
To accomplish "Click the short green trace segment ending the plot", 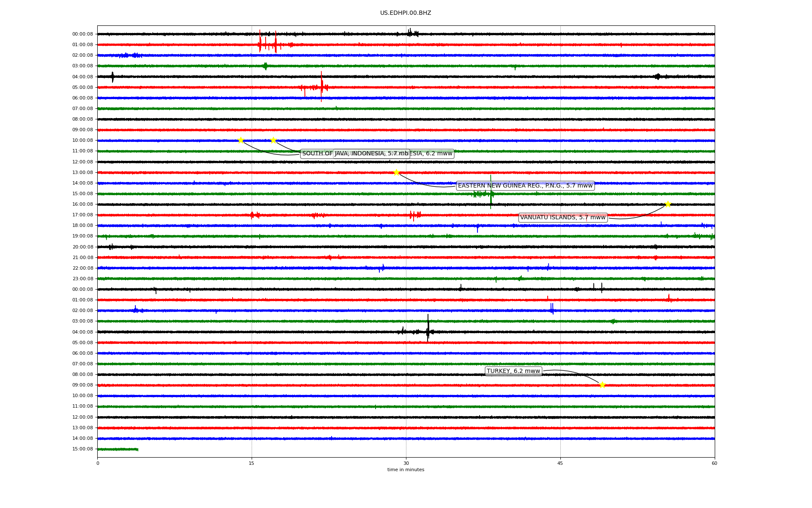I will coord(118,449).
